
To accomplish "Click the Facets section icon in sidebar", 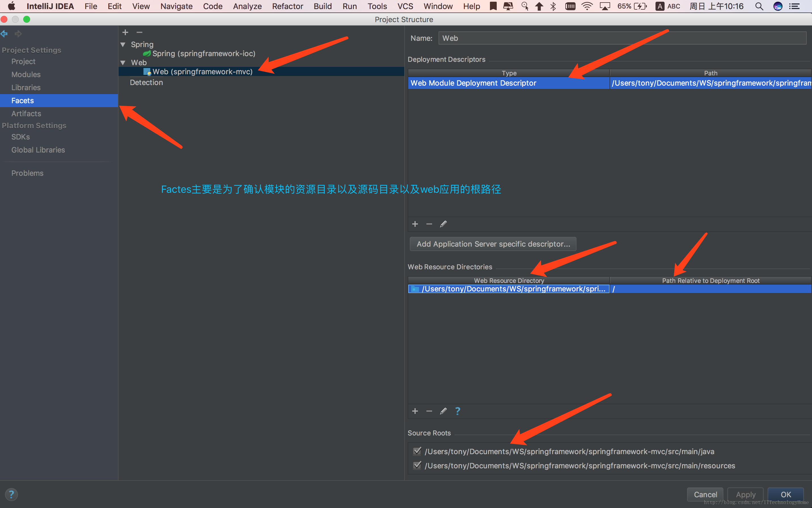I will coord(23,101).
